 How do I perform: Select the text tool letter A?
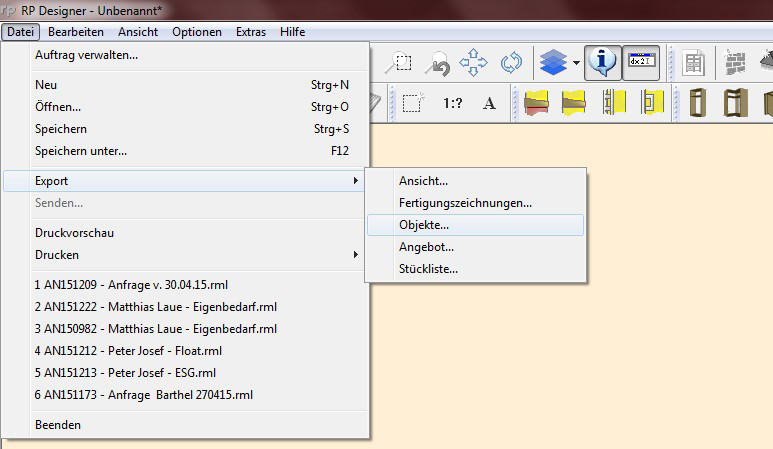pyautogui.click(x=489, y=104)
